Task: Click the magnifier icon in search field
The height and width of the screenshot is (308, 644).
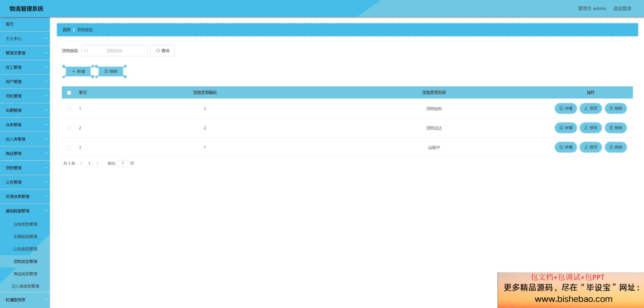Action: pyautogui.click(x=86, y=51)
